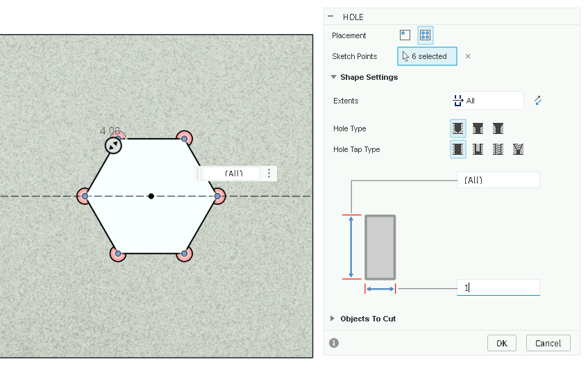Select multiple-holes-from-sketch placement icon
Viewport: 588px width, 386px height.
pyautogui.click(x=425, y=35)
